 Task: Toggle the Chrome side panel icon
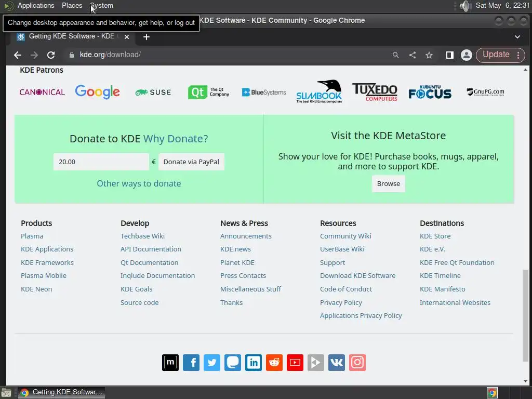click(450, 55)
